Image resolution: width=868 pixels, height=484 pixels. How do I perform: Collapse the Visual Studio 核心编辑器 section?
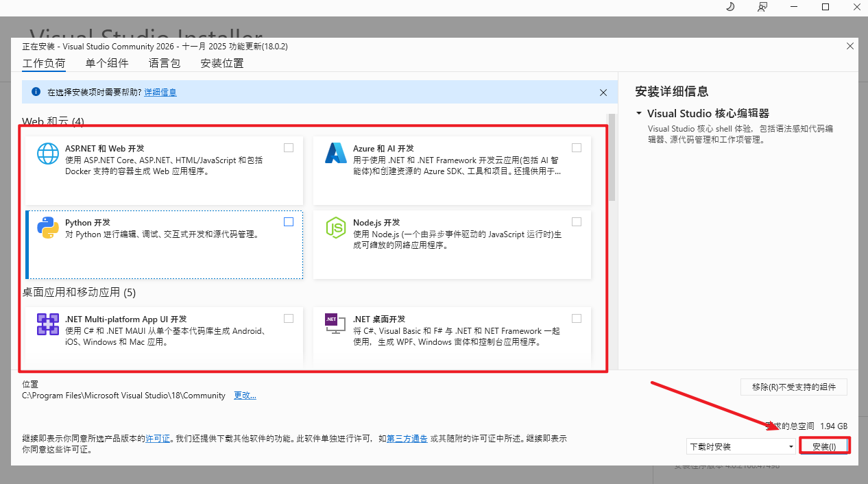click(x=639, y=114)
